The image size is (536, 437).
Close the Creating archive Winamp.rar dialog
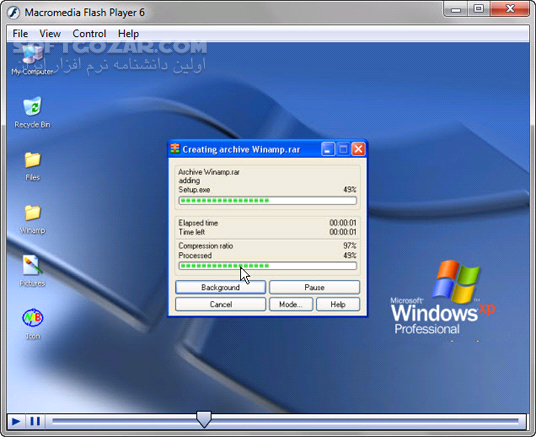coord(359,149)
